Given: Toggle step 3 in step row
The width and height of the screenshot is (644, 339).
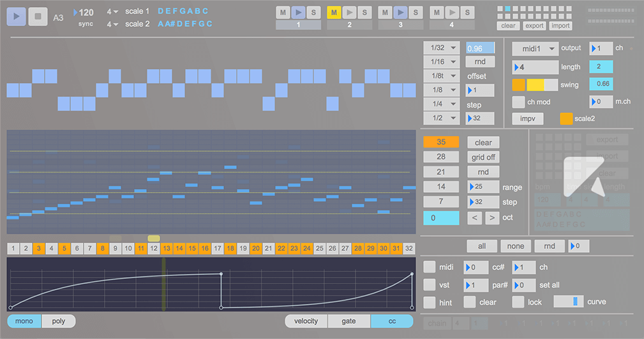Looking at the screenshot, I should point(38,248).
